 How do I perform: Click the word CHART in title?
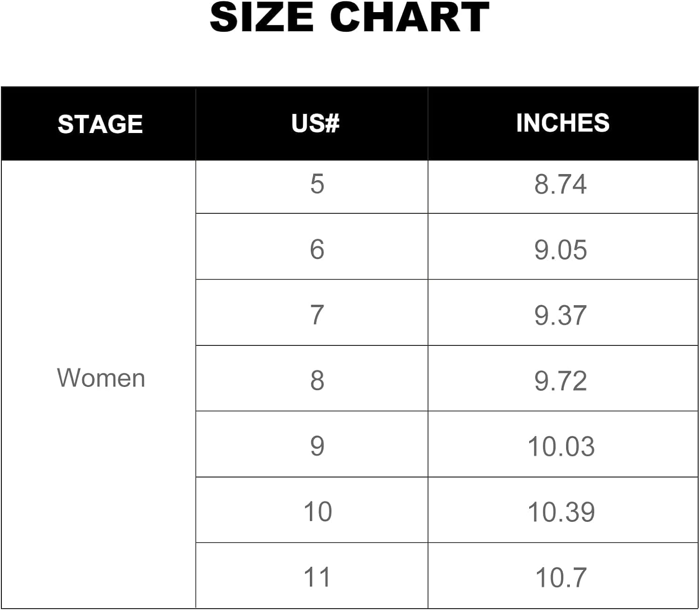[410, 17]
